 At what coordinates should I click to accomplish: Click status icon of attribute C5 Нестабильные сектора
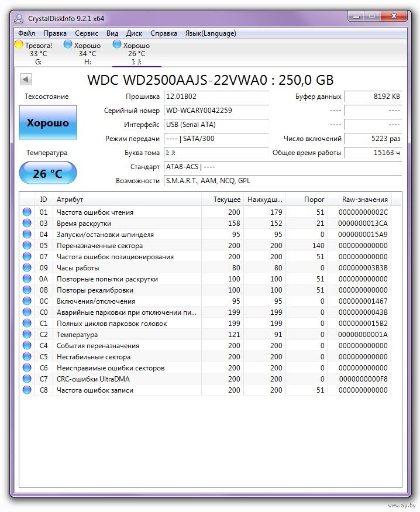[x=27, y=356]
